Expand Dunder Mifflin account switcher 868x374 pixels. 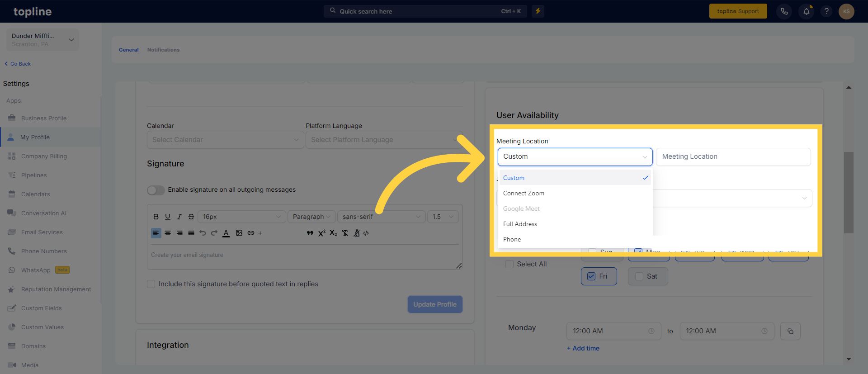[42, 40]
